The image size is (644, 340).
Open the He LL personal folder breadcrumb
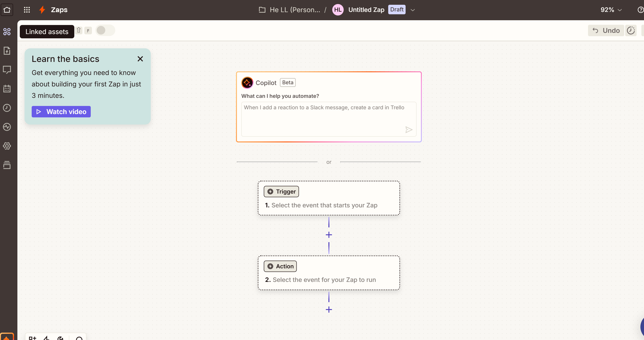click(290, 10)
